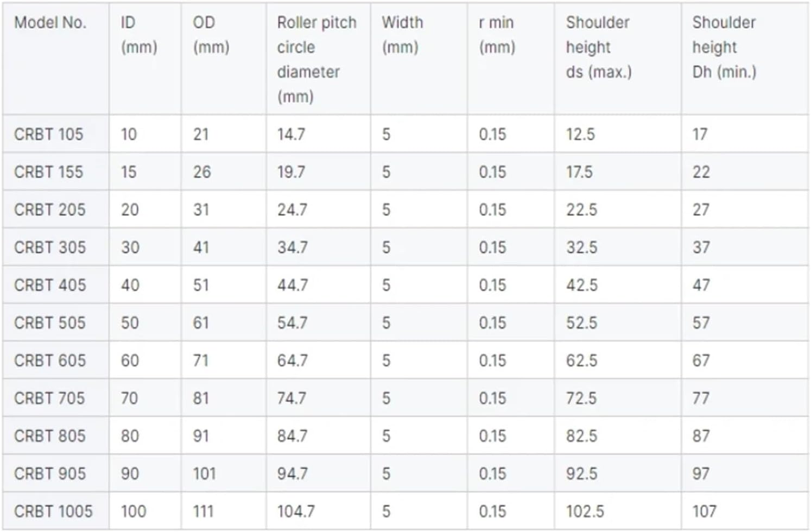Click the Model No. column header
This screenshot has width=811, height=532.
[50, 23]
